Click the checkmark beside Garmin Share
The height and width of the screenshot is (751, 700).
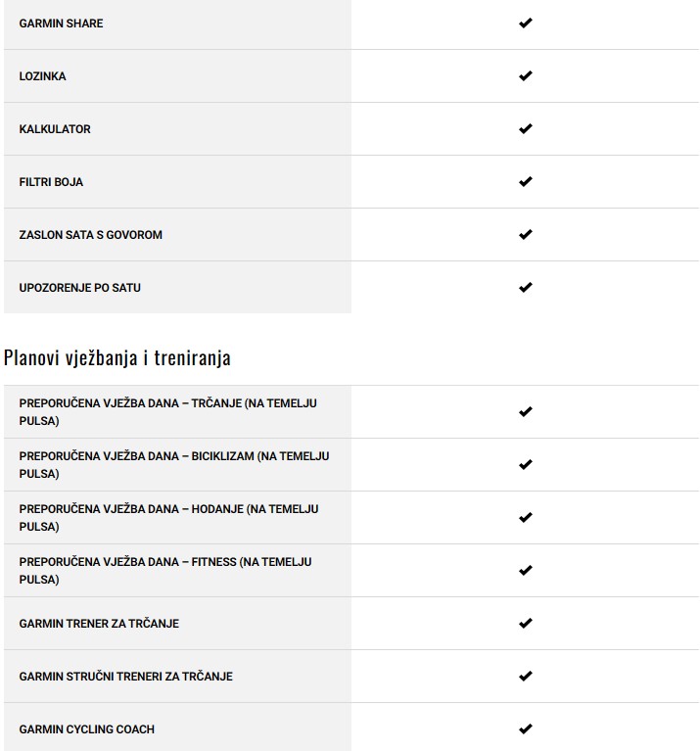click(x=525, y=23)
